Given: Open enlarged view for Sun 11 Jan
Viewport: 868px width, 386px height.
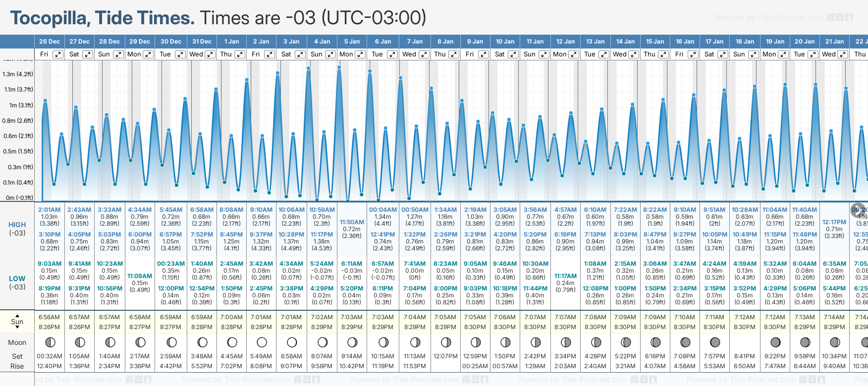Looking at the screenshot, I should point(543,54).
